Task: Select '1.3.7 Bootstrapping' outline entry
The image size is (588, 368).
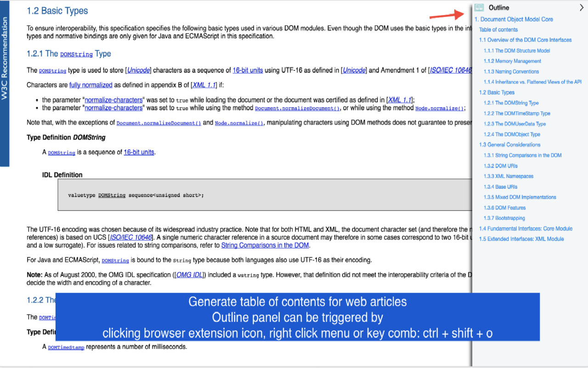Action: tap(504, 218)
